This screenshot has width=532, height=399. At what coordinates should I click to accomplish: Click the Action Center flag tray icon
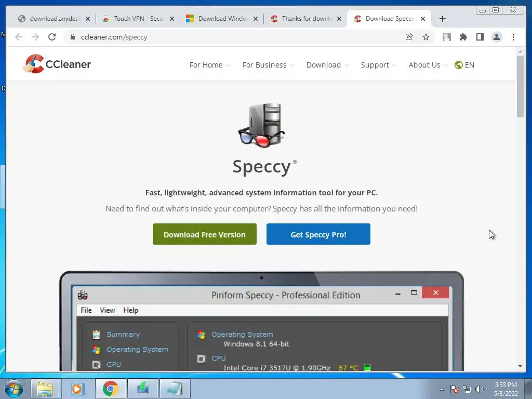(454, 389)
